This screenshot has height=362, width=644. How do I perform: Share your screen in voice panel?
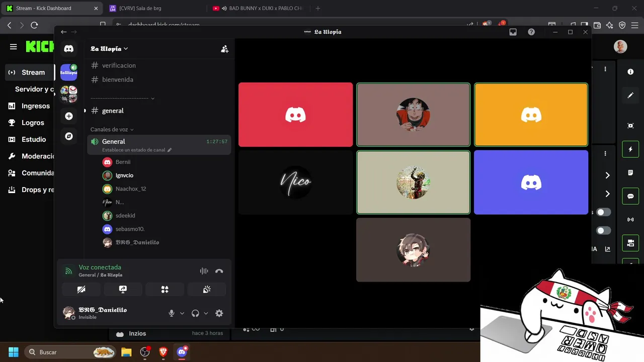pos(123,289)
